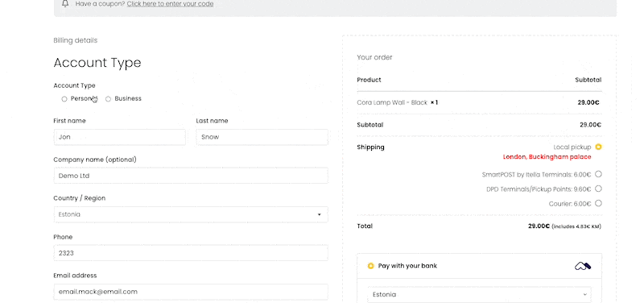Open 'Click here to enter your code' link
644x303 pixels.
click(x=170, y=4)
